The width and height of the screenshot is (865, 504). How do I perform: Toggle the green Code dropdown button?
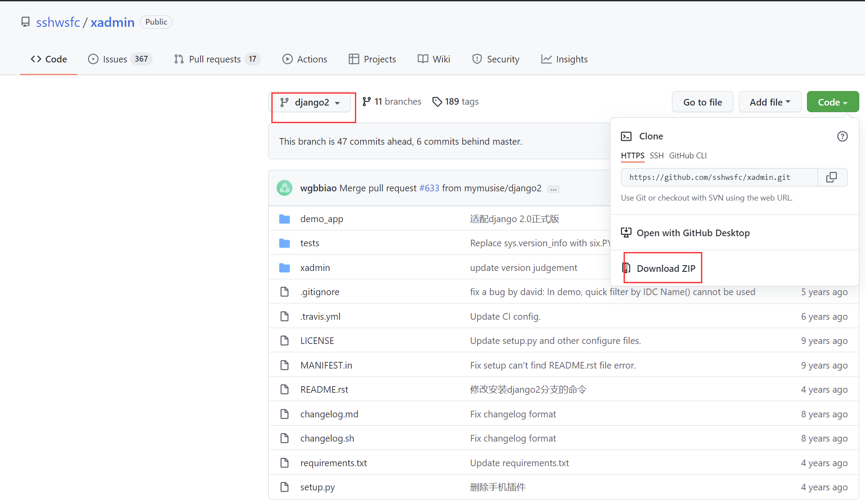[x=832, y=102]
